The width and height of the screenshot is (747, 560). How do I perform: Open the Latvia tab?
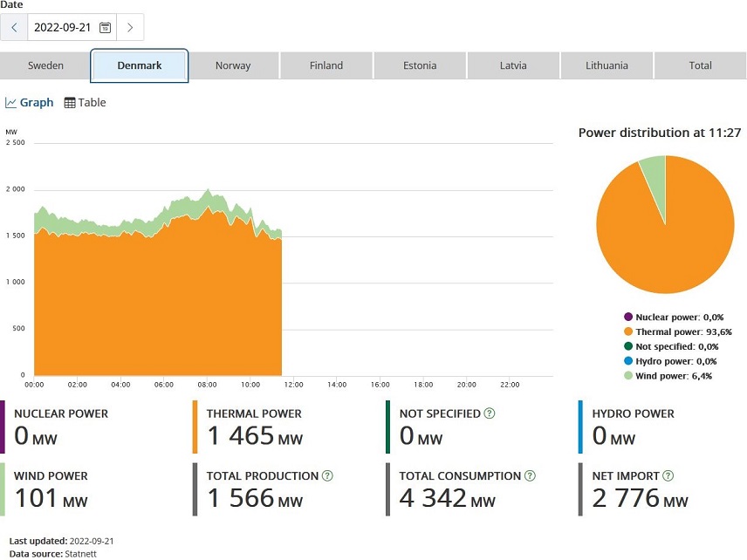click(513, 65)
